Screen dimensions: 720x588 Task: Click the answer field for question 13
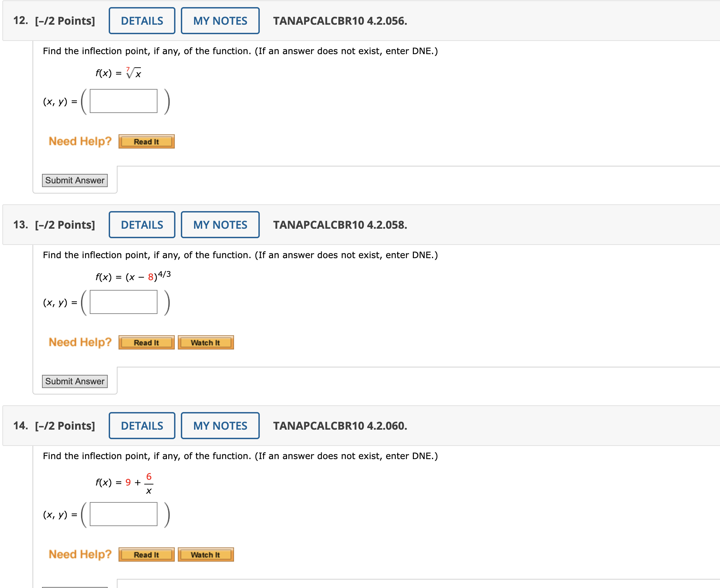click(123, 302)
